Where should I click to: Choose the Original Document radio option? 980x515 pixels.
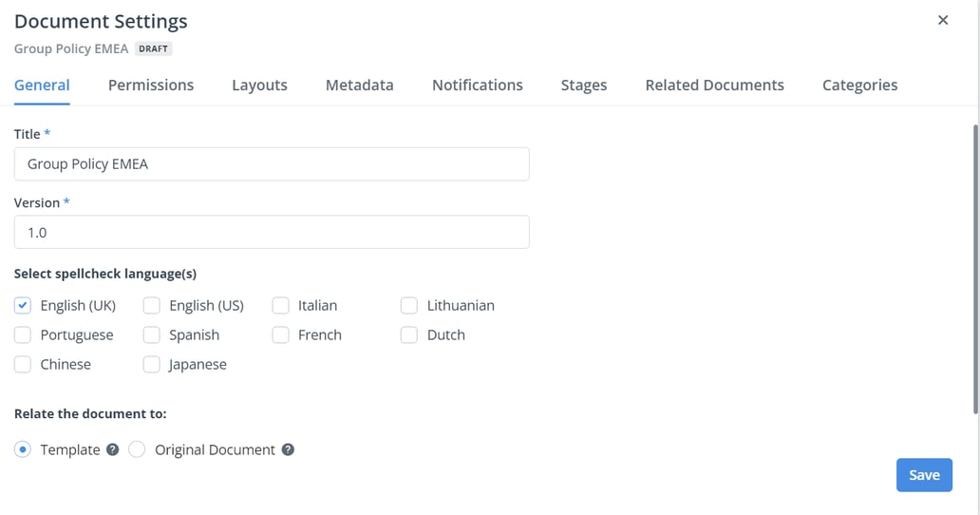[x=137, y=449]
